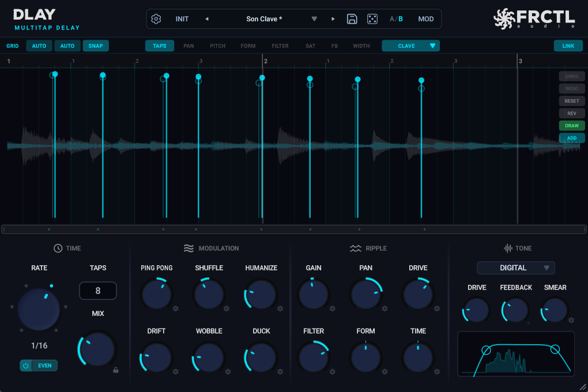
Task: Click the Ripple Pan gear icon
Action: [x=385, y=308]
